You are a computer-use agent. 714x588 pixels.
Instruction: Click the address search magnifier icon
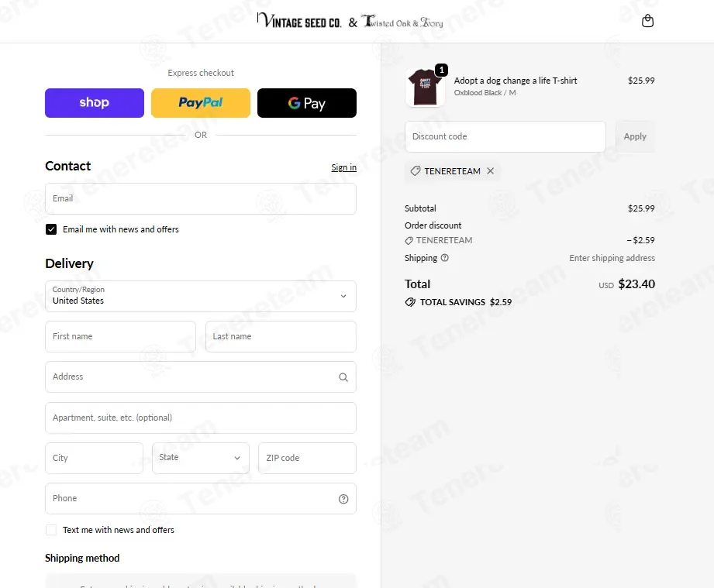tap(343, 377)
